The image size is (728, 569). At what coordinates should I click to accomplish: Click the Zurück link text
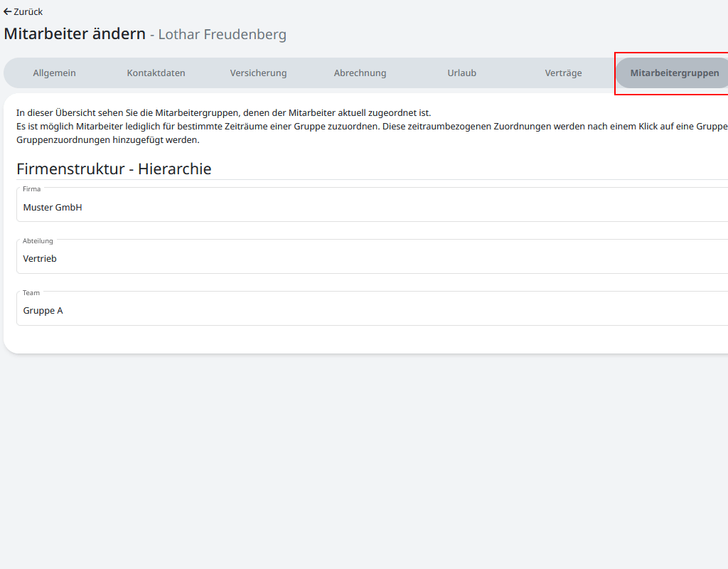[28, 12]
